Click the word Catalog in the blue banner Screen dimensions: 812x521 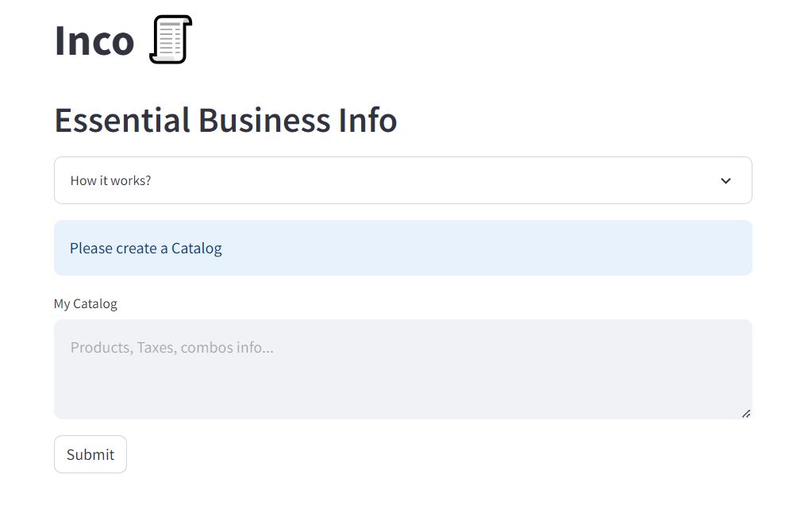point(197,249)
